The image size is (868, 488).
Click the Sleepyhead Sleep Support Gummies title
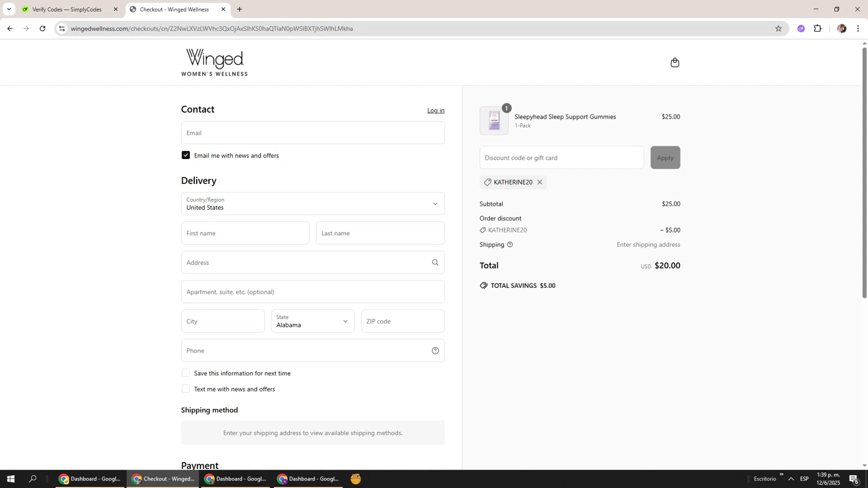coord(565,117)
